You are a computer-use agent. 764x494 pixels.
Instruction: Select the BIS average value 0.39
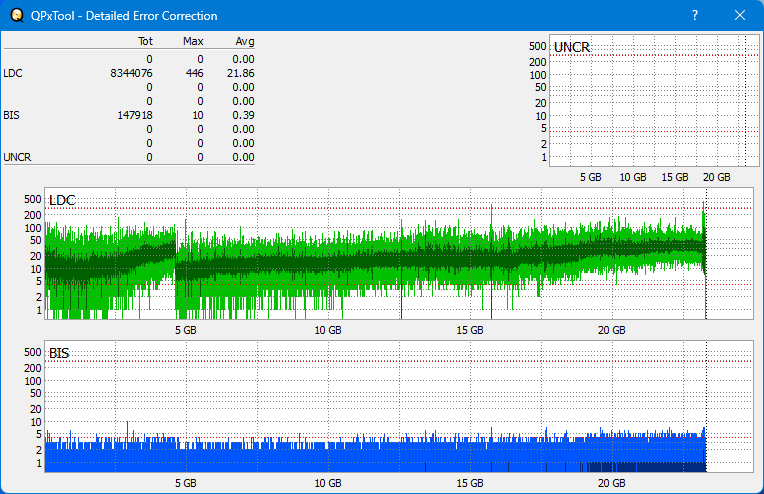244,115
